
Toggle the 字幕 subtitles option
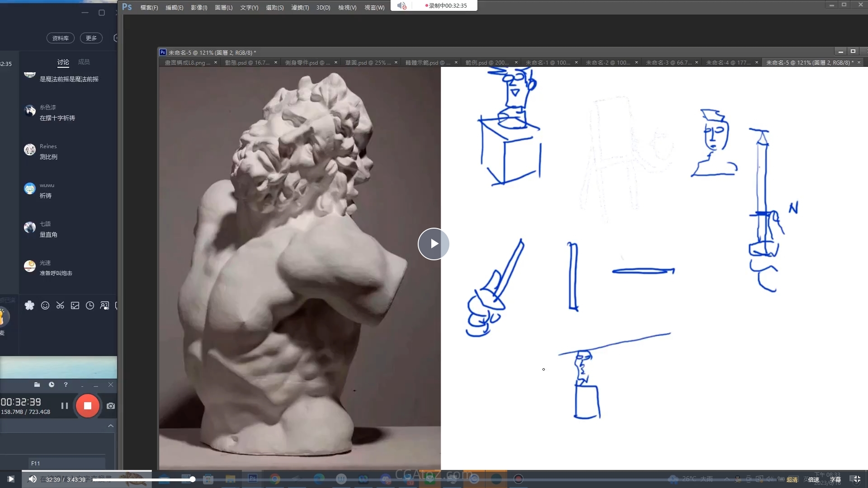[x=835, y=479]
